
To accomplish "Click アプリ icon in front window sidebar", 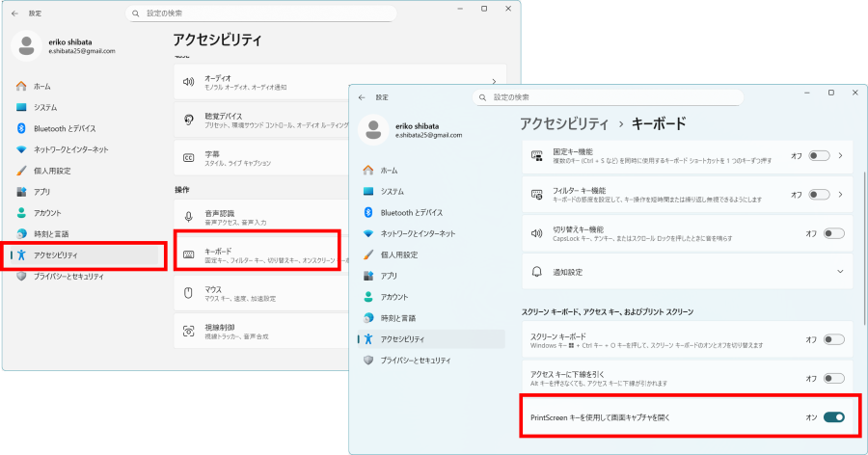I will [x=368, y=276].
